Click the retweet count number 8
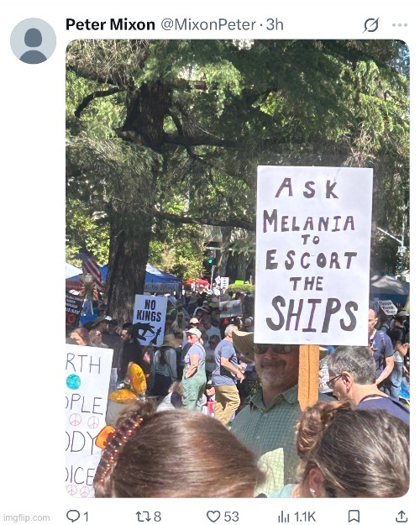The image size is (420, 525). pos(157,517)
